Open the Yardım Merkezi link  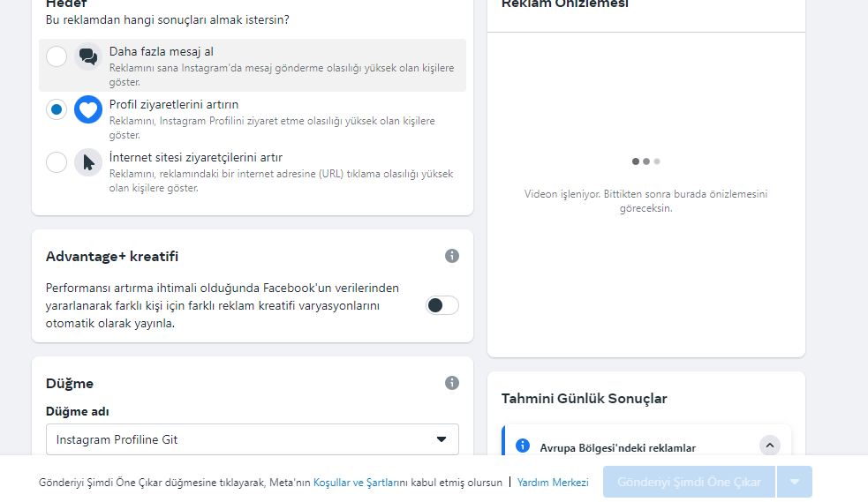pos(553,483)
